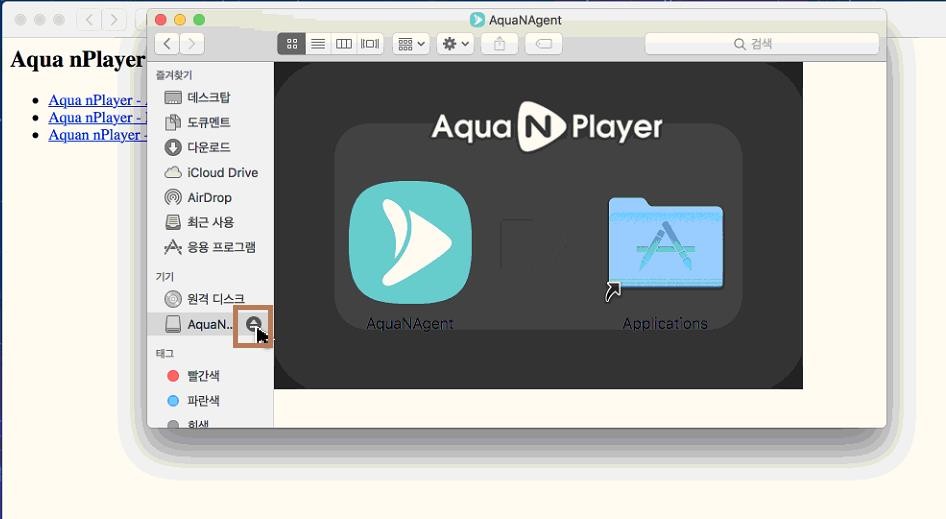This screenshot has width=946, height=519.
Task: Open 최근 사용 in the sidebar
Action: [209, 222]
